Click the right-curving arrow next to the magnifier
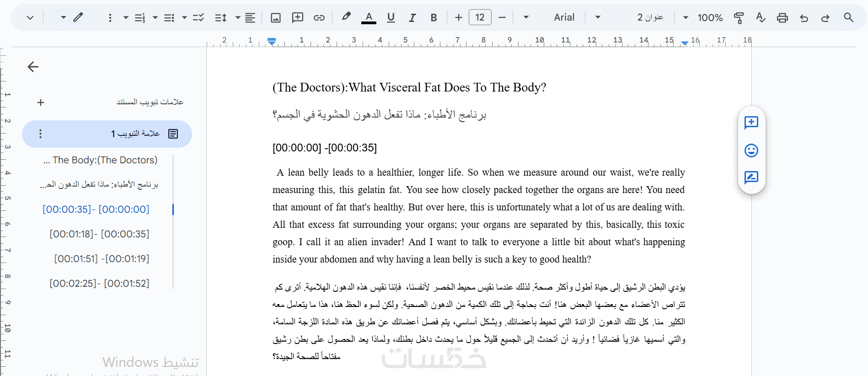 (x=825, y=18)
